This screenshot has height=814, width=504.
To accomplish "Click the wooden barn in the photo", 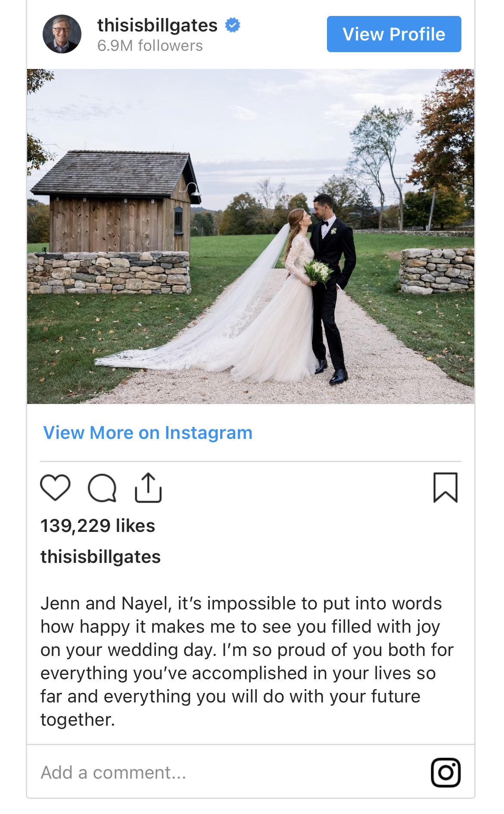I will pos(116,215).
